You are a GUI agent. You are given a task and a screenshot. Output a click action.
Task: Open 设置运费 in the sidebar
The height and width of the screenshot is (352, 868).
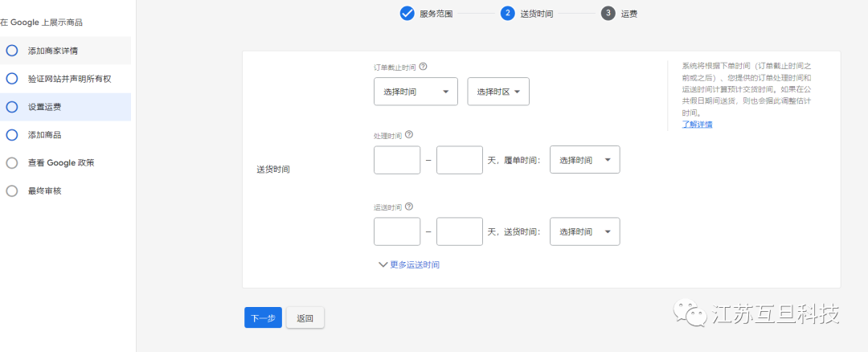click(x=44, y=107)
